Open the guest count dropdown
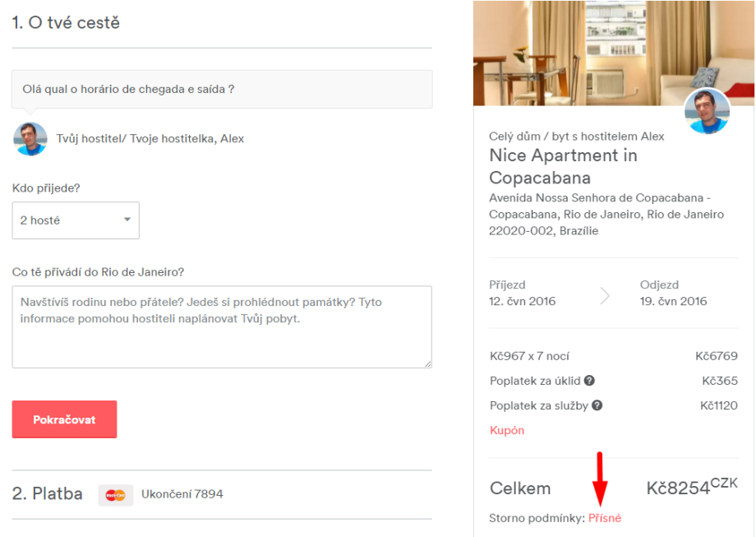The width and height of the screenshot is (756, 537). (76, 220)
